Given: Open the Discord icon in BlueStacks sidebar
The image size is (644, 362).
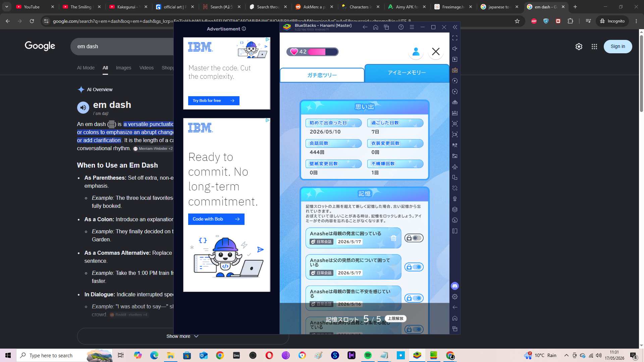Looking at the screenshot, I should click(x=455, y=286).
